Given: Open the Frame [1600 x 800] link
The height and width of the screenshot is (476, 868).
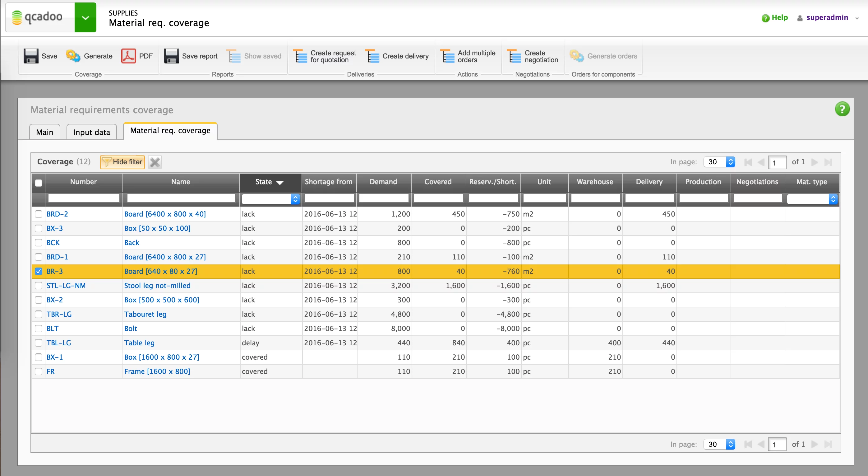Looking at the screenshot, I should pos(157,371).
